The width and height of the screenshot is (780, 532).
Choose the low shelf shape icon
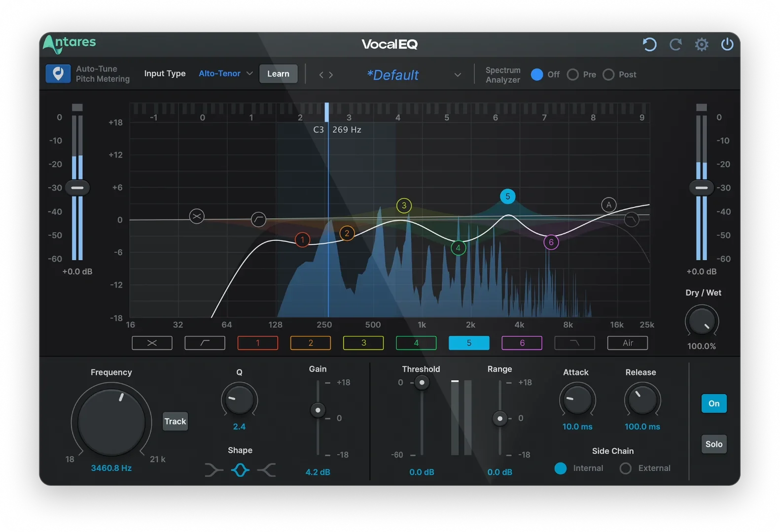coord(213,470)
